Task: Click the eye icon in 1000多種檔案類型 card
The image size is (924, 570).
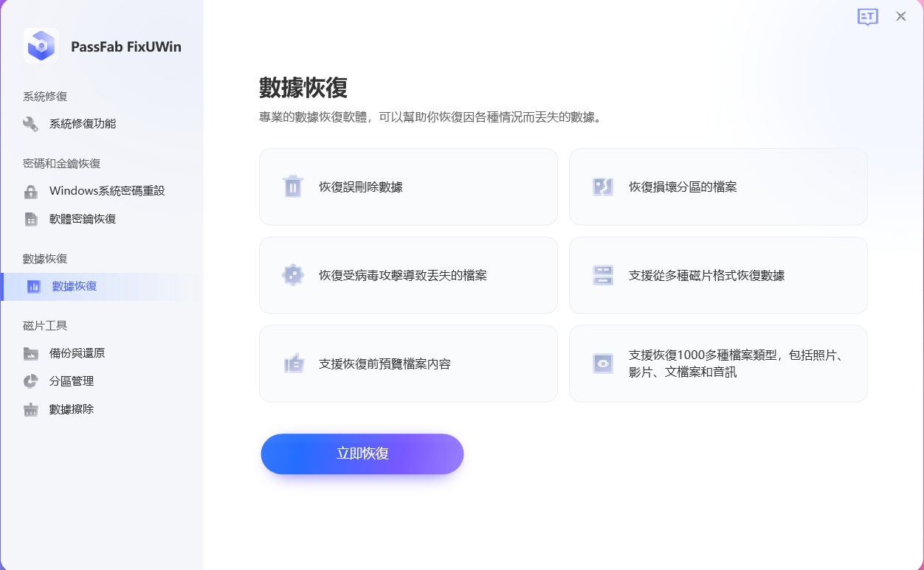Action: [603, 364]
